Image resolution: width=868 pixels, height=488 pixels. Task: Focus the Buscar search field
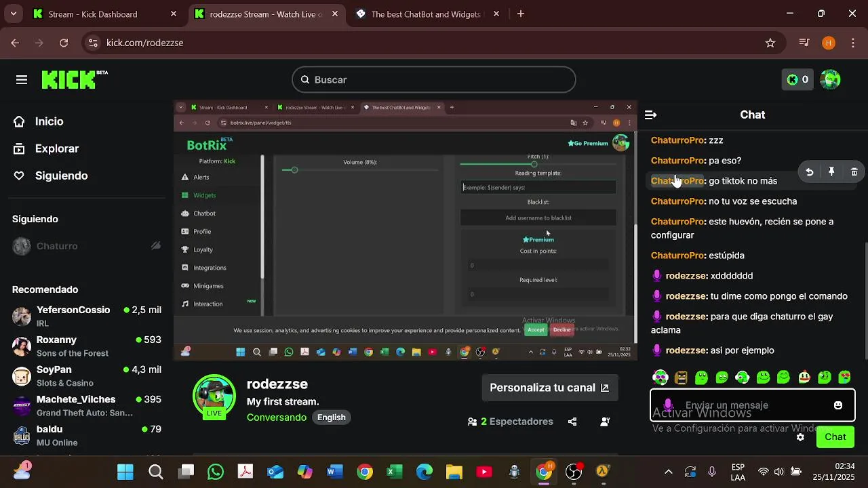[434, 79]
